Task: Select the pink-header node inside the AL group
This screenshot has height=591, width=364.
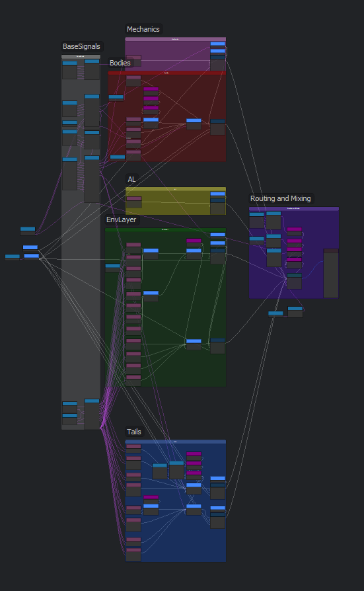Action: 133,202
